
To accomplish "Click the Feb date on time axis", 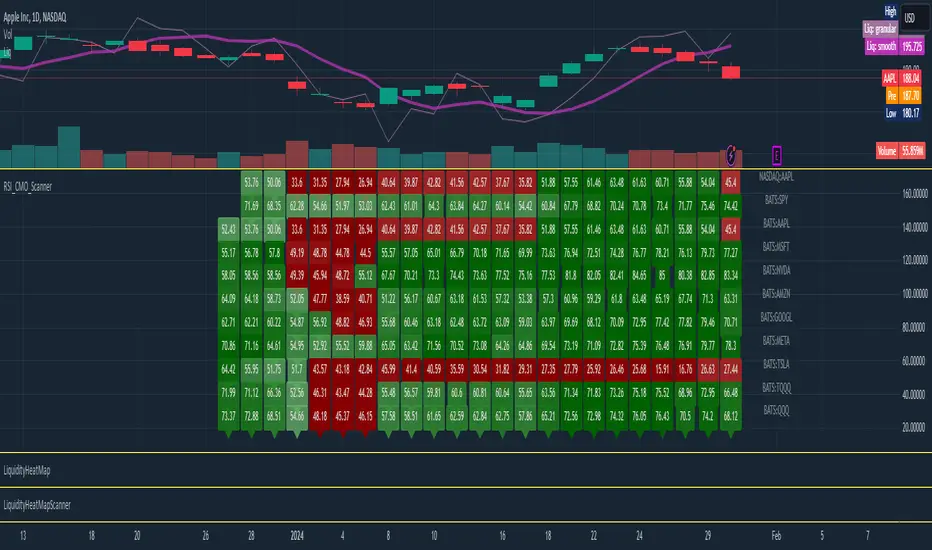I will (776, 536).
